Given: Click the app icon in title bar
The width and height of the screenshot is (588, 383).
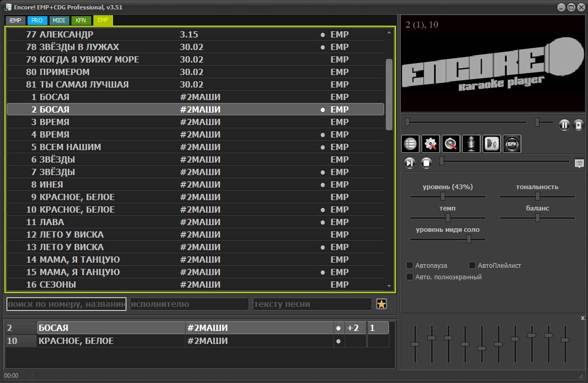Looking at the screenshot, I should 8,7.
